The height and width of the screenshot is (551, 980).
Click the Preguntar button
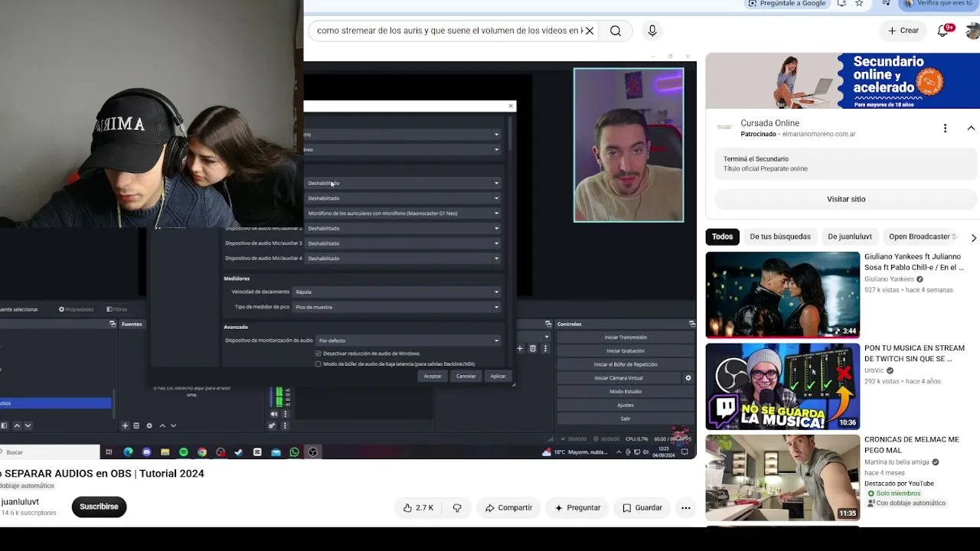577,507
